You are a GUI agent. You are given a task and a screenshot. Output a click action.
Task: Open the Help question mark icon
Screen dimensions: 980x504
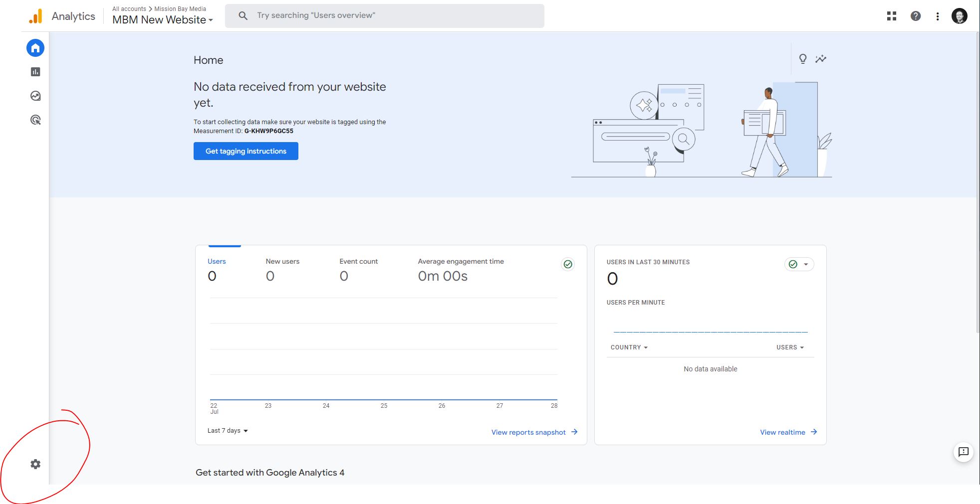point(916,16)
